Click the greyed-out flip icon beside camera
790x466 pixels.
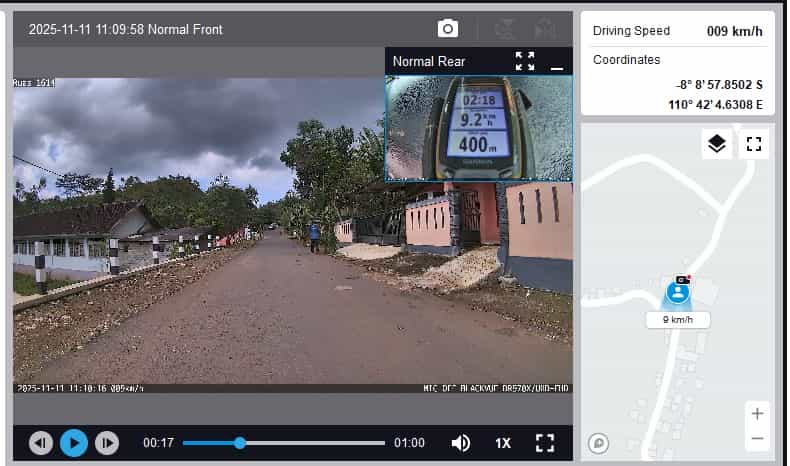[x=505, y=29]
